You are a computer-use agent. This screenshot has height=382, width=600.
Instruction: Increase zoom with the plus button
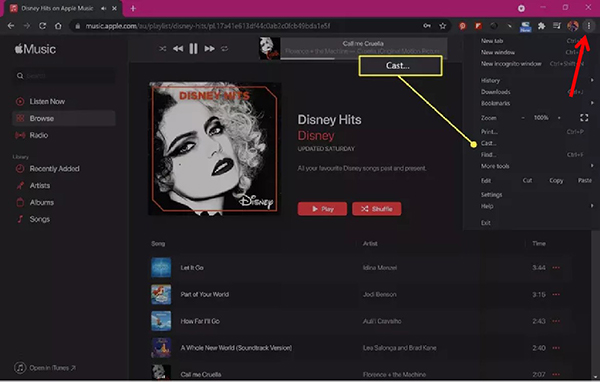[559, 118]
